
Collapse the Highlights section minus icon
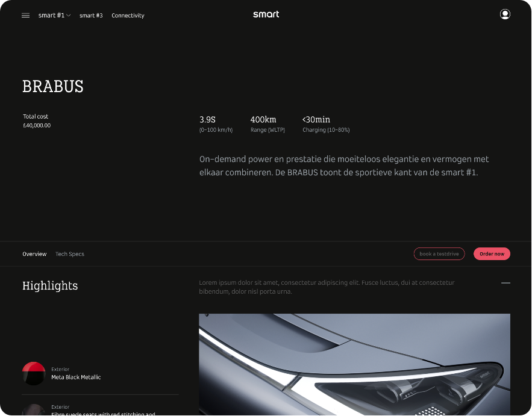pos(505,283)
